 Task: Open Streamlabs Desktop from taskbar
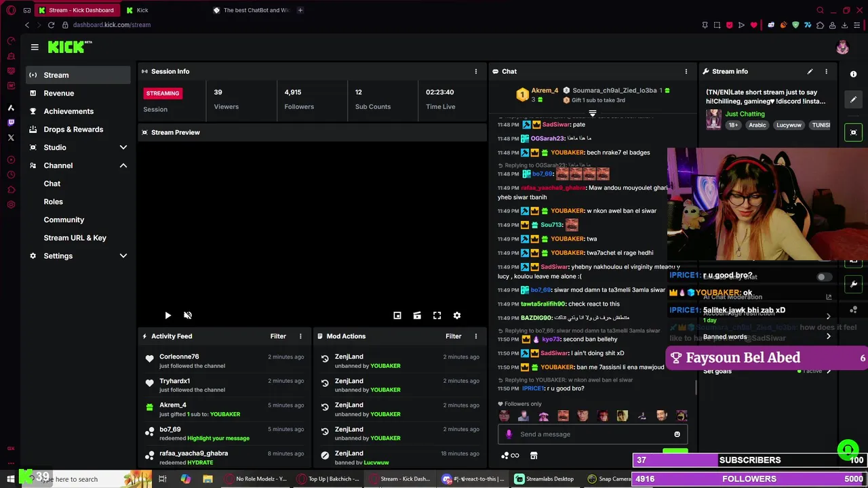[x=545, y=479]
